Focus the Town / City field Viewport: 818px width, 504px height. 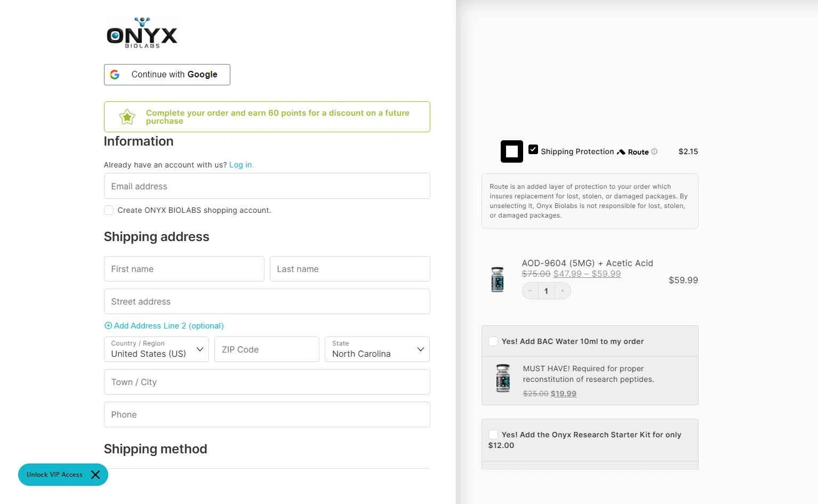pos(267,382)
